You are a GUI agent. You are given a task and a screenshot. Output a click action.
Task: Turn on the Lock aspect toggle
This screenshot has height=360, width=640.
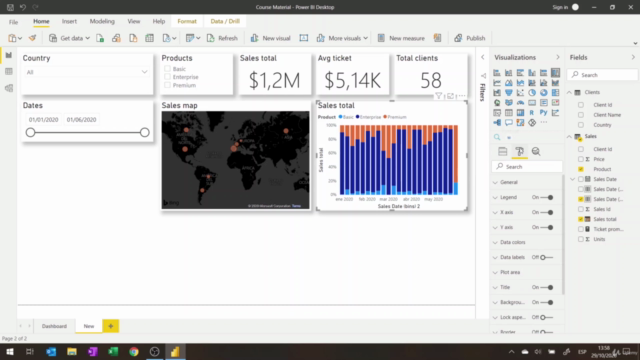click(x=547, y=317)
